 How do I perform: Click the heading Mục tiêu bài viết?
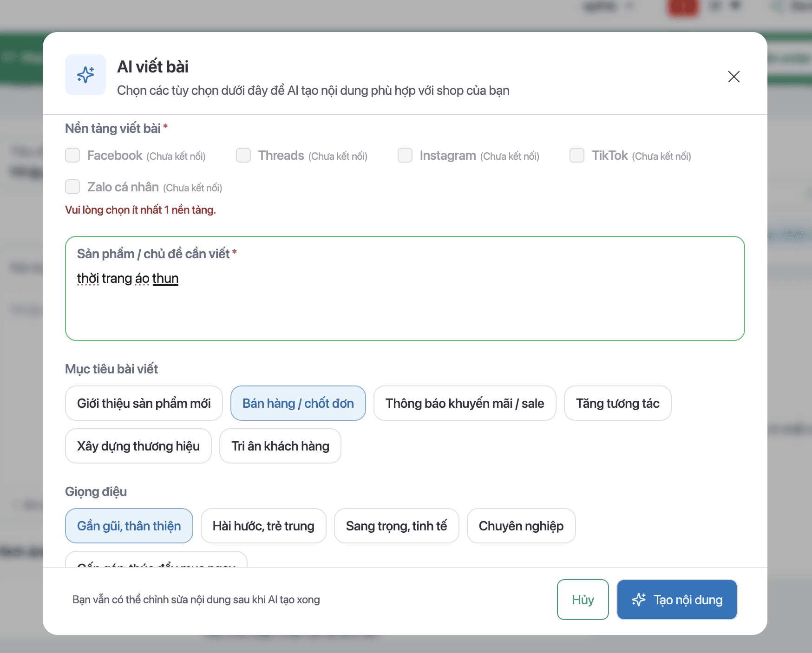(x=111, y=369)
